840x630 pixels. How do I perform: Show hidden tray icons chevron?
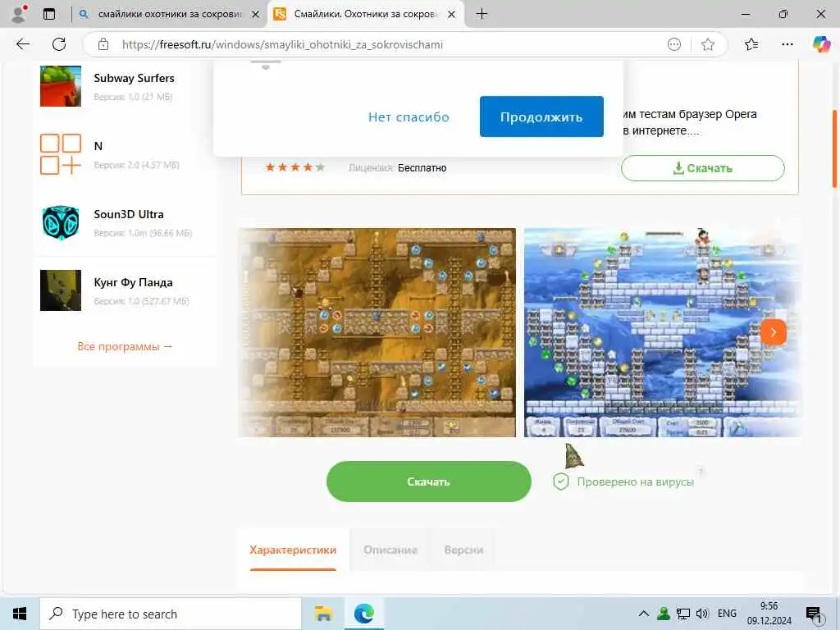click(x=644, y=614)
